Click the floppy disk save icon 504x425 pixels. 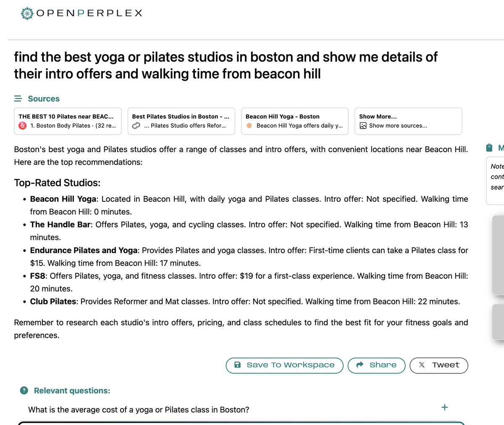[x=237, y=365]
